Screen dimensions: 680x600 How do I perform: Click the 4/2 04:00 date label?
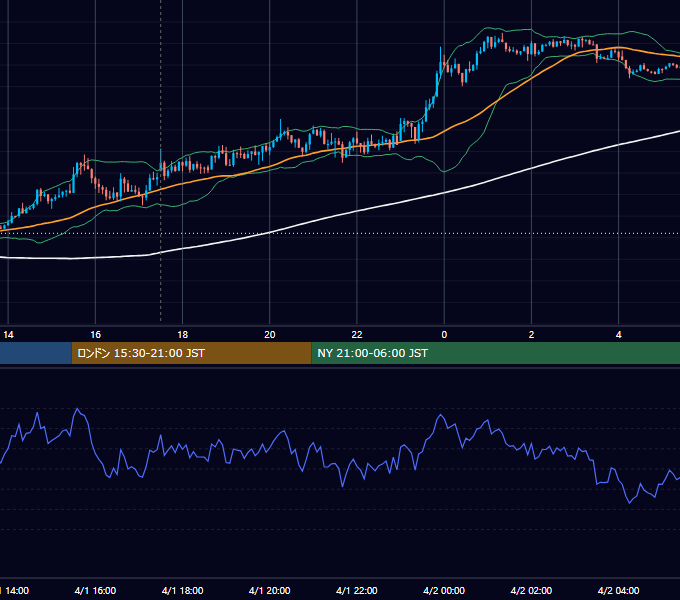(618, 590)
